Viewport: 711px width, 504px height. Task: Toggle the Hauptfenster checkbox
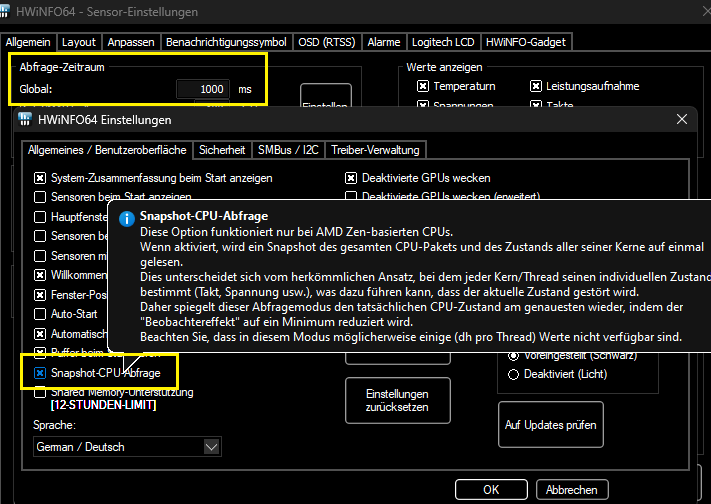(x=40, y=217)
